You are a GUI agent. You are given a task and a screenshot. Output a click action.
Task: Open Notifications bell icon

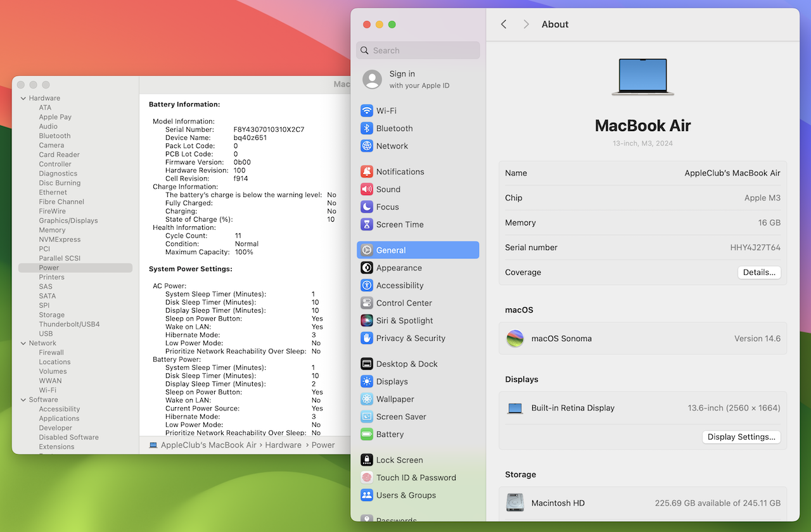(367, 172)
